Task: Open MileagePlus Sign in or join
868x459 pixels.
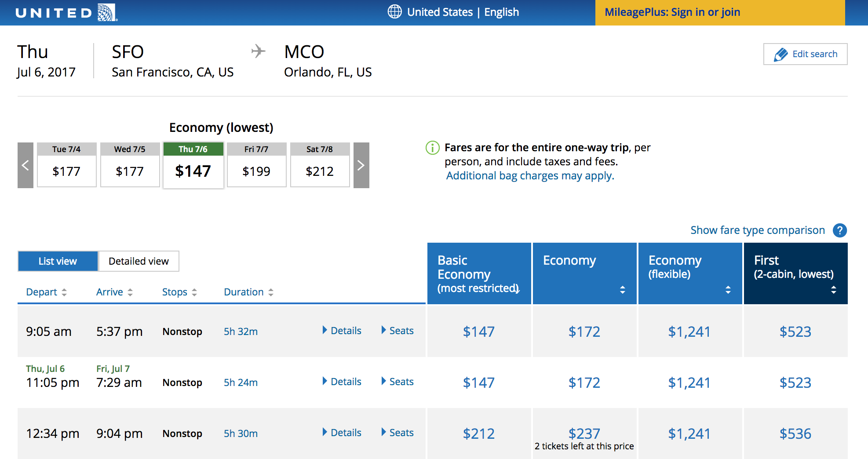Action: tap(672, 12)
